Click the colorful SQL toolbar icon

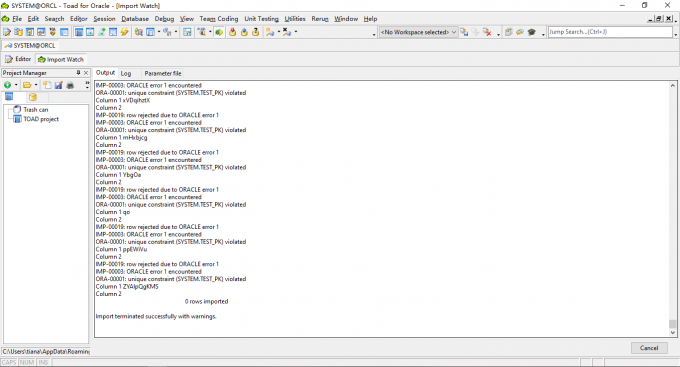coord(52,32)
